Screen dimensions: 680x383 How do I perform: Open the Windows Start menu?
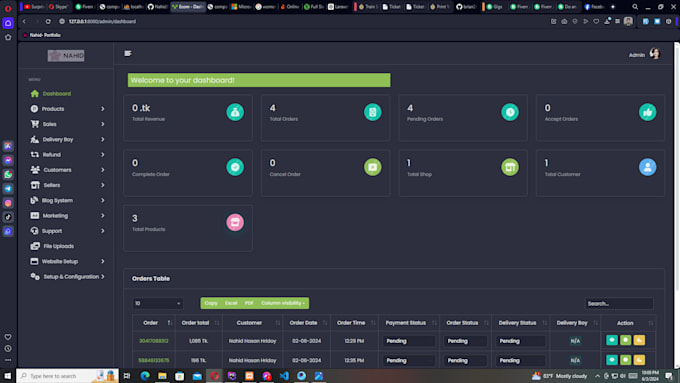pos(7,376)
